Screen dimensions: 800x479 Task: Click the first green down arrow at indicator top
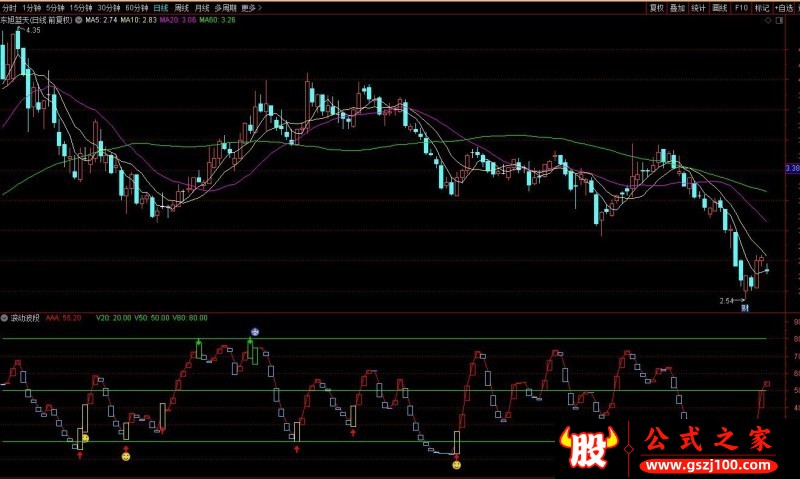point(198,343)
